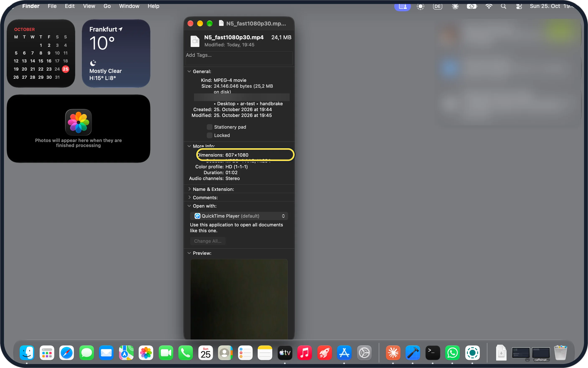Screen dimensions: 588x368
Task: Click the Change All... button
Action: pyautogui.click(x=208, y=241)
